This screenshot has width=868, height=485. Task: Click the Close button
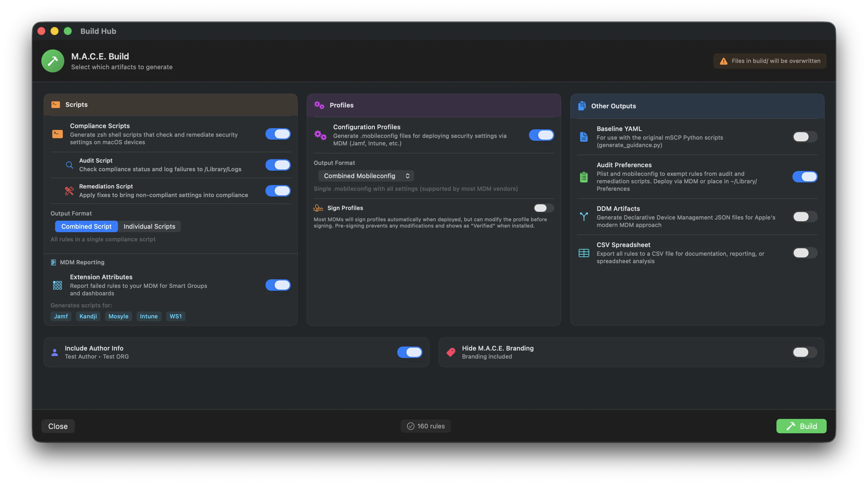point(58,426)
